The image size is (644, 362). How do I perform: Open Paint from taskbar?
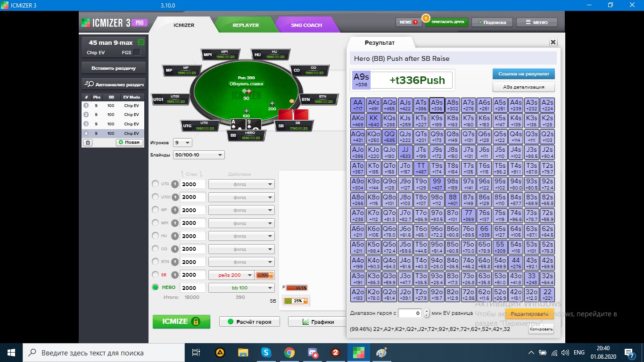381,352
